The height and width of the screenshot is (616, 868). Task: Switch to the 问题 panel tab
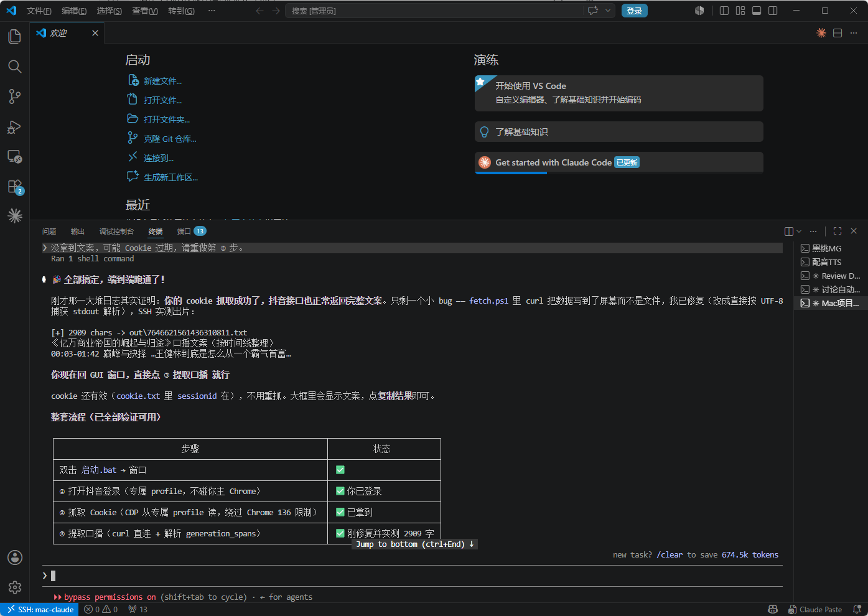click(x=49, y=231)
